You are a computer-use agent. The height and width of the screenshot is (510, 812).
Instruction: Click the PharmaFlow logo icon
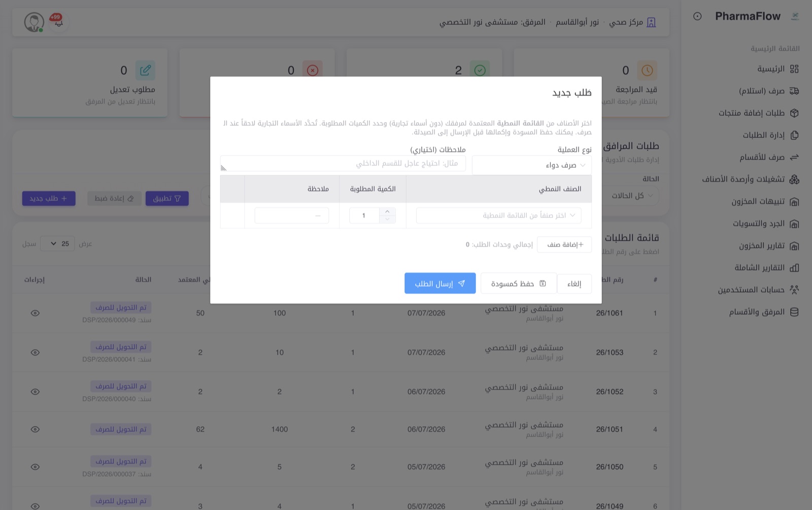[795, 16]
